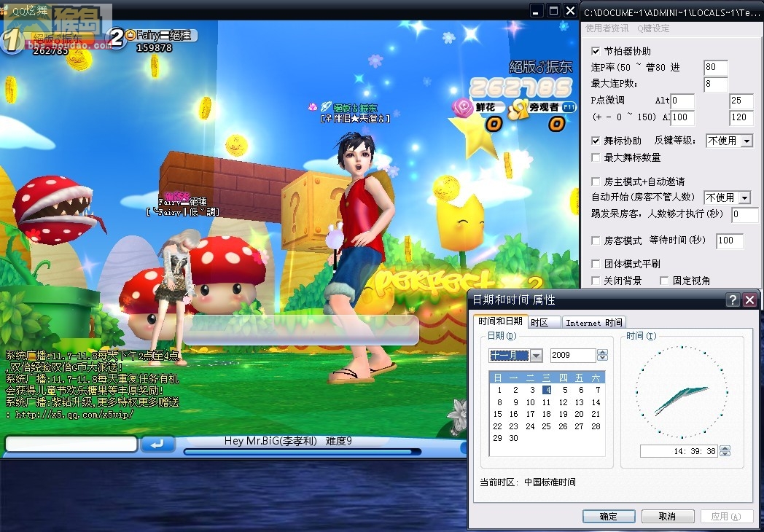The image size is (764, 532).
Task: Toggle 固定视角 checkbox
Action: (663, 281)
